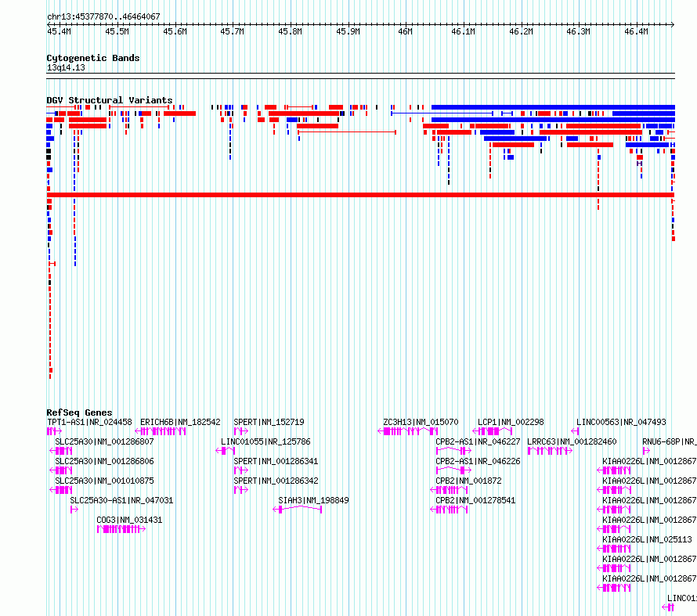697x616 pixels.
Task: Select the CPB2 NM_001872 gene model glyph
Action: 449,490
